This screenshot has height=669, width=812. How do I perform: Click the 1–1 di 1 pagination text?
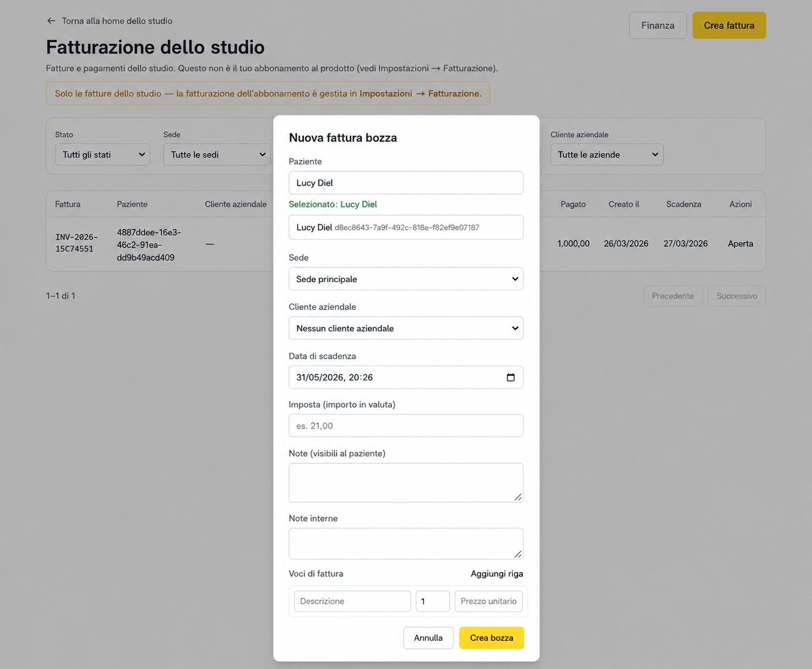[x=61, y=296]
